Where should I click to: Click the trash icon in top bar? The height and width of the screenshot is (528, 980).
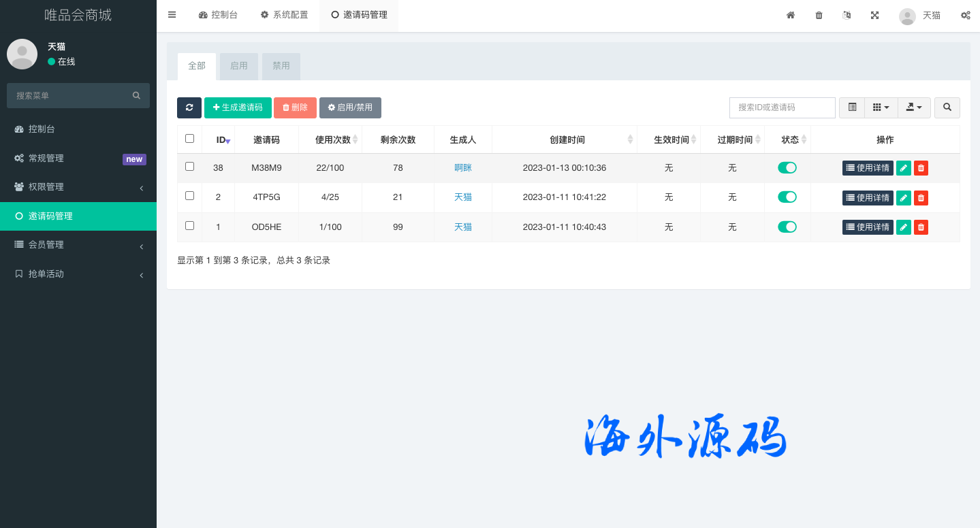click(819, 15)
